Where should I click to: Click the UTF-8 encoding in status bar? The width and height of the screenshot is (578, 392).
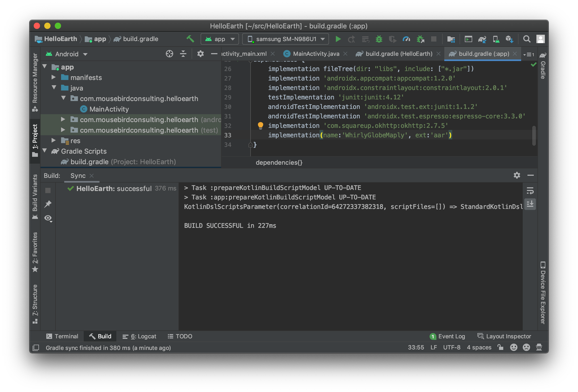[452, 347]
